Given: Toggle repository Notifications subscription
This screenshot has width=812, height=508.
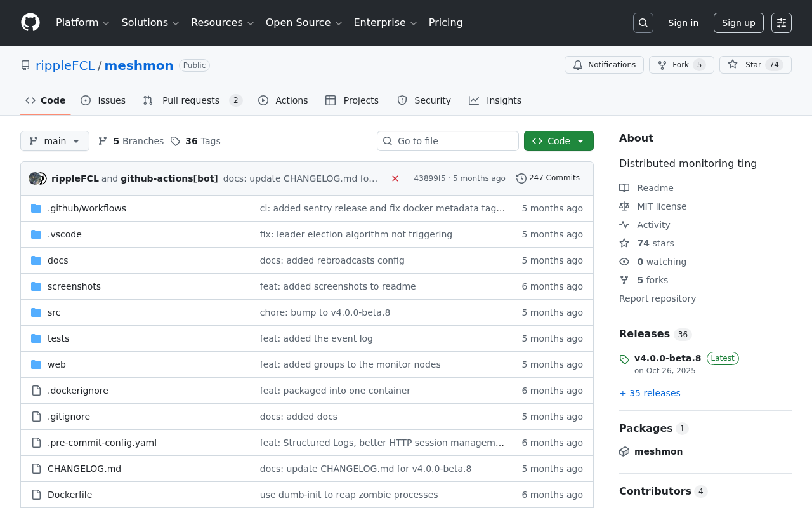Looking at the screenshot, I should pyautogui.click(x=603, y=64).
